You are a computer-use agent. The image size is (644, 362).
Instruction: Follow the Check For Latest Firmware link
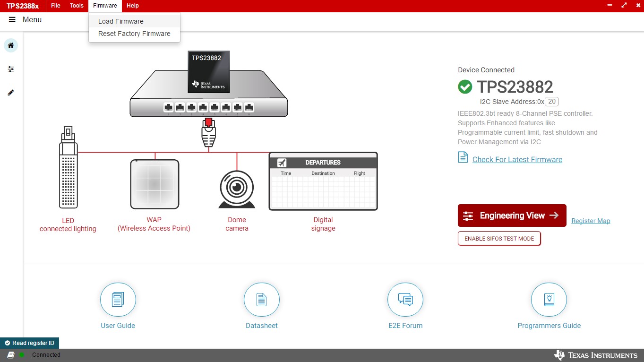[517, 160]
